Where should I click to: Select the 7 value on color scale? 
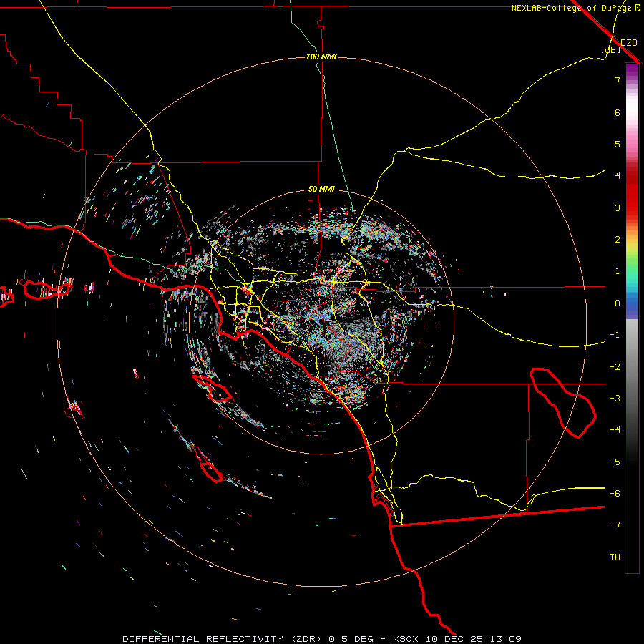(x=618, y=80)
